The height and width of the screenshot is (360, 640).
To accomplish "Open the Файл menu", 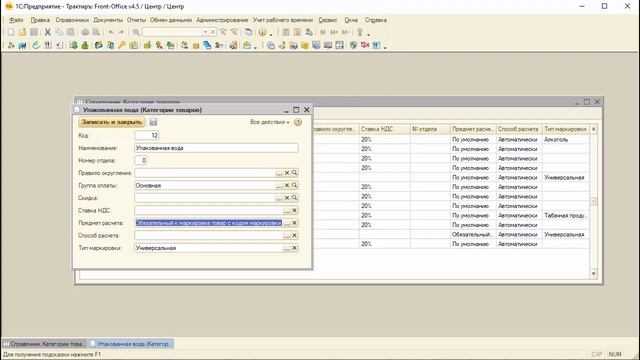I will coord(16,20).
